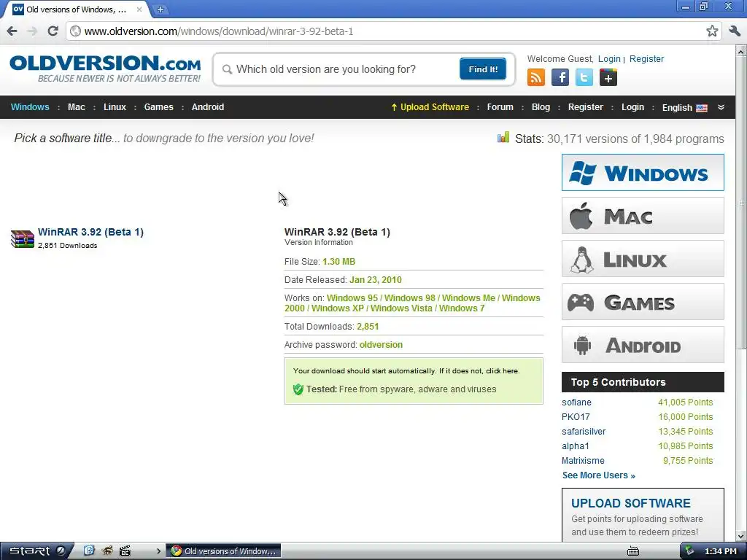Reload the page with refresh icon

coord(53,31)
